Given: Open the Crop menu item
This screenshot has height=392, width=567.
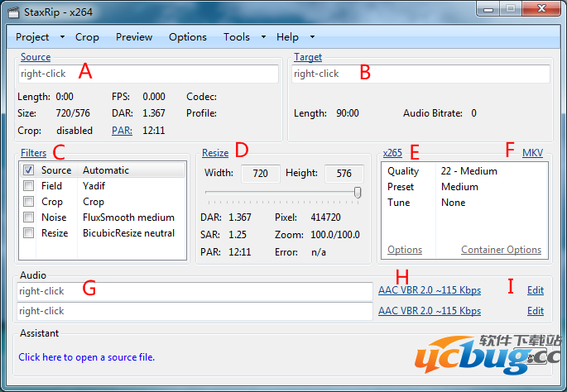Looking at the screenshot, I should pyautogui.click(x=87, y=37).
